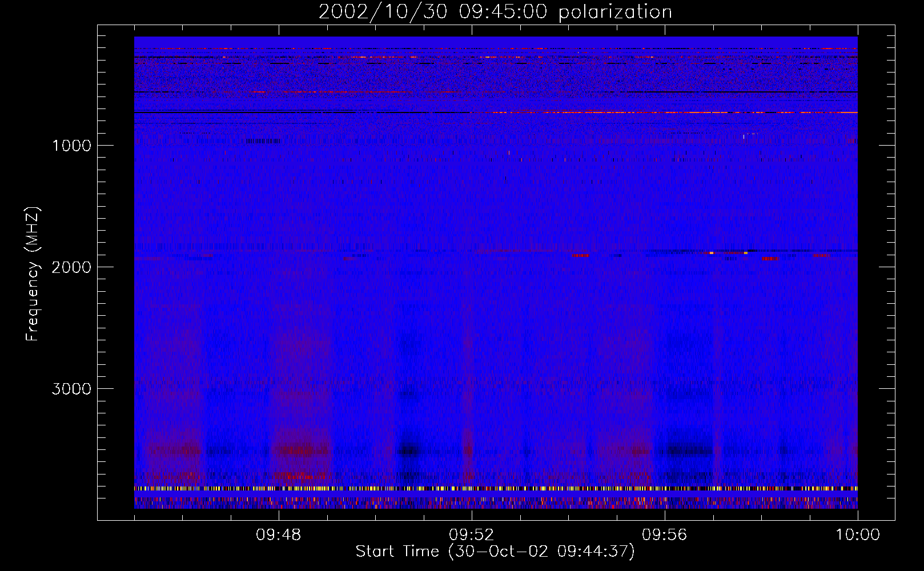Click the 09:52 time tick label

click(471, 535)
